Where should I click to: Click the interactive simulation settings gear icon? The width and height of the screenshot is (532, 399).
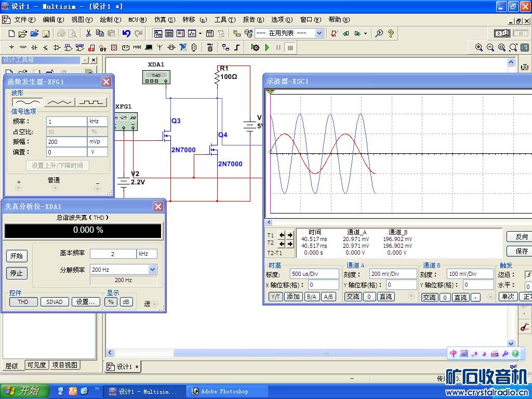[x=255, y=47]
